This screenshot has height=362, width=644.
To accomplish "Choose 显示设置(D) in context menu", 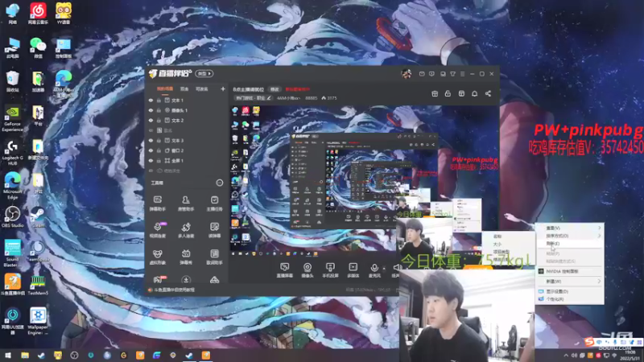I will click(570, 291).
